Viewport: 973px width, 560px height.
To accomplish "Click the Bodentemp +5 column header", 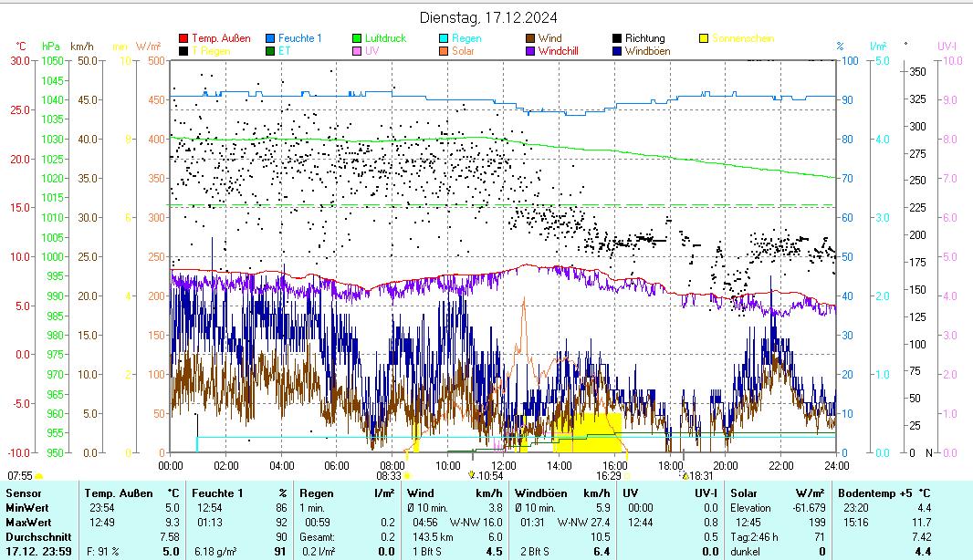I will tap(871, 493).
